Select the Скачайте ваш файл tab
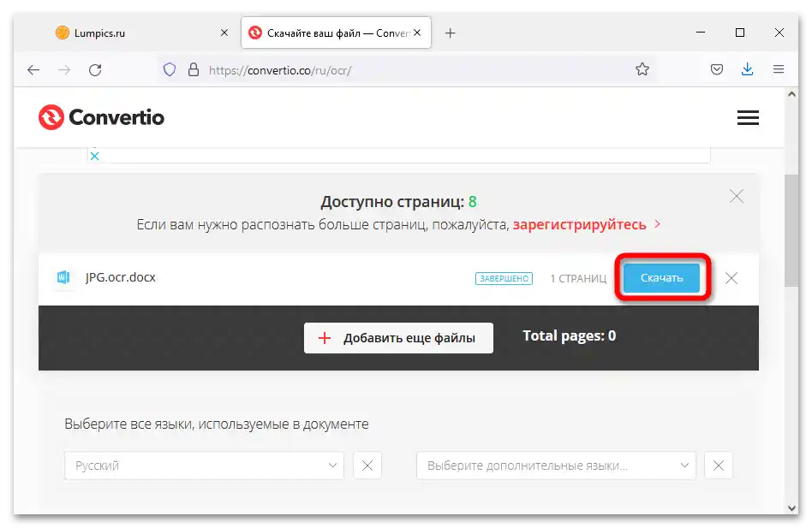 click(336, 33)
